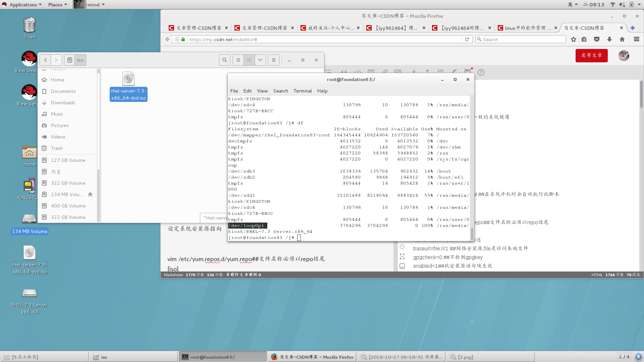Open the input method dropdown in the top panel
Screen dimensions: 644x362
[x=573, y=4]
